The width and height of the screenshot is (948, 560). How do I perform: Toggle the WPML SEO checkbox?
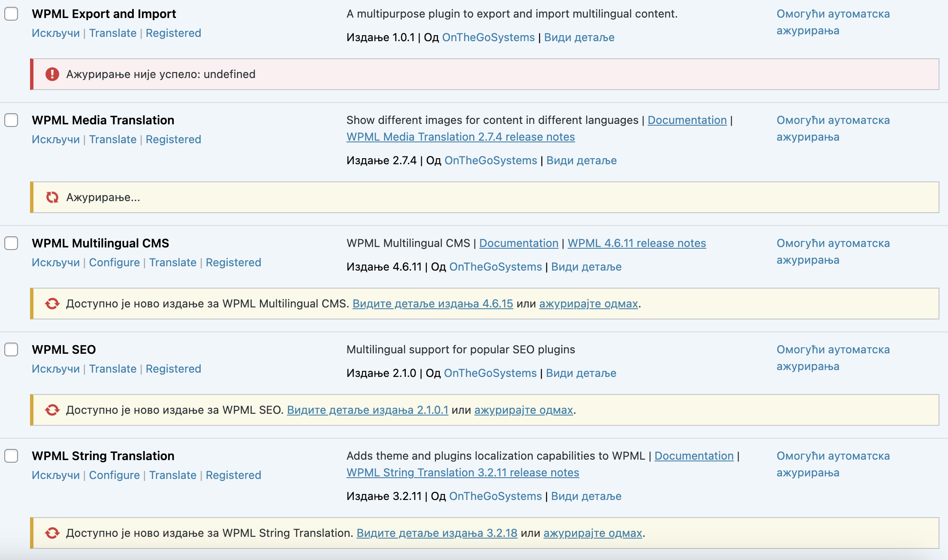coord(11,349)
